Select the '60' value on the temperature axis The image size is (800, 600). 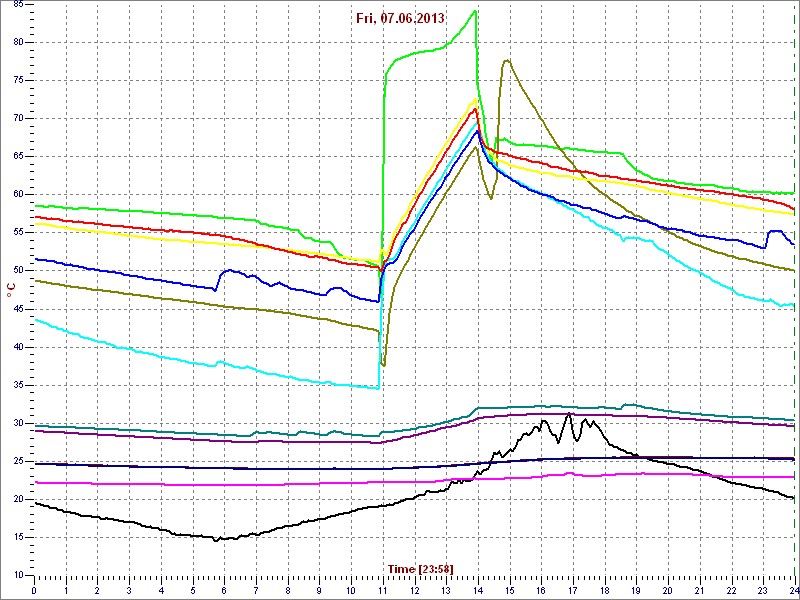point(16,195)
